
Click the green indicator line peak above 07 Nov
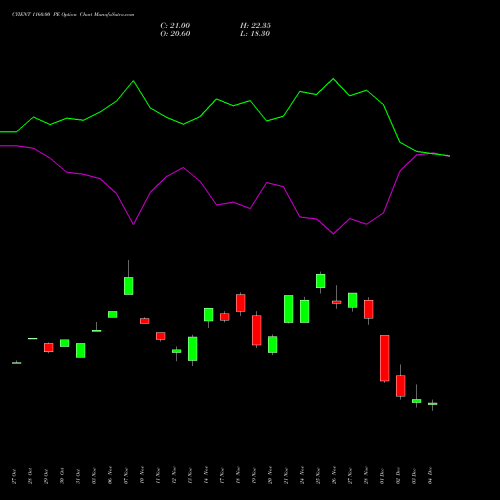tap(133, 81)
